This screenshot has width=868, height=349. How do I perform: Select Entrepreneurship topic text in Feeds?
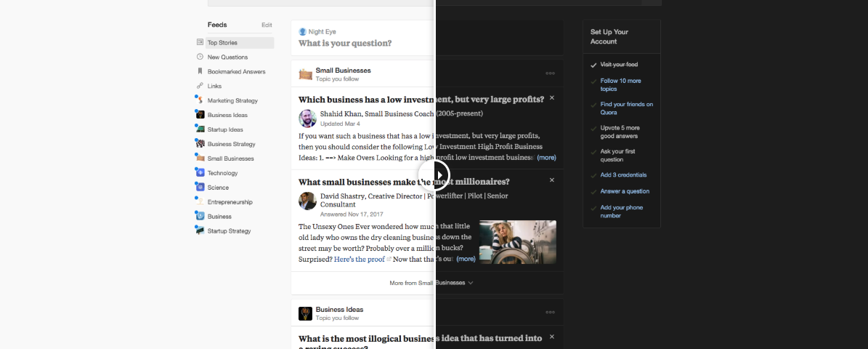230,202
